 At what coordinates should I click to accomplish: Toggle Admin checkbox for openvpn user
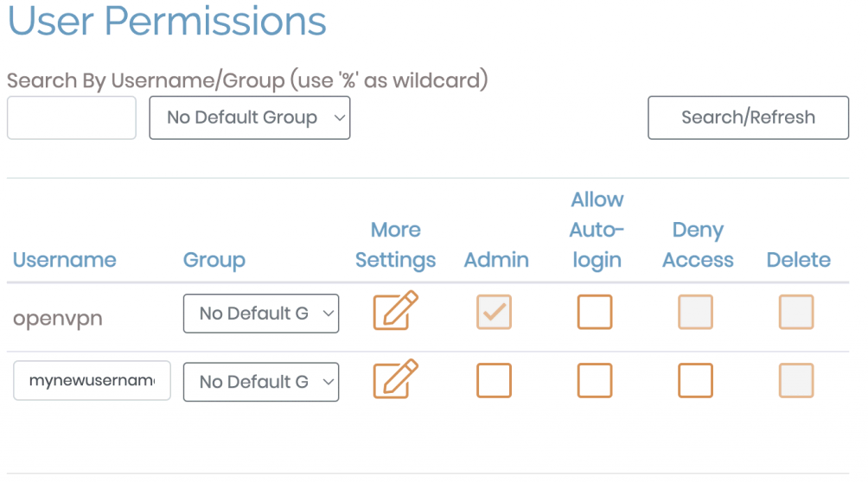coord(495,312)
